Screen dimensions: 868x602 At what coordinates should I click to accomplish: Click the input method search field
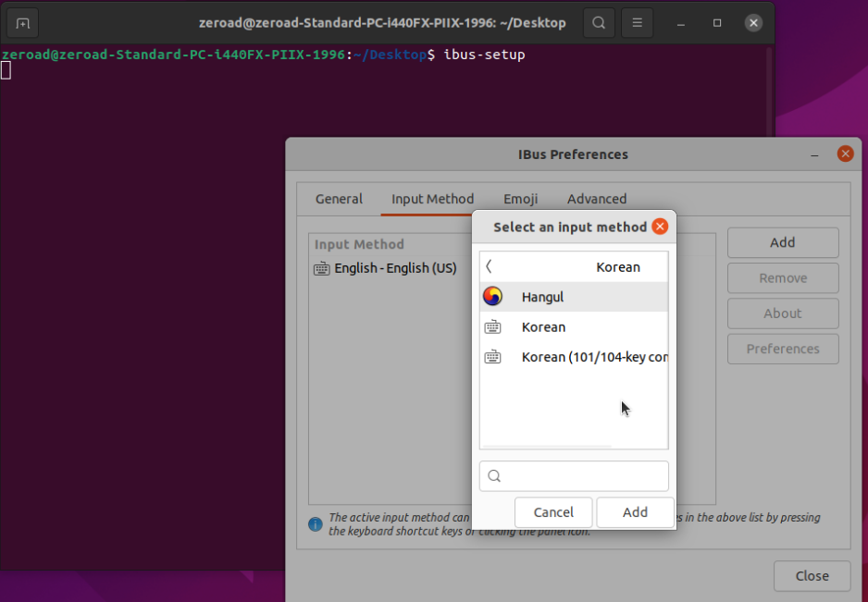click(574, 476)
